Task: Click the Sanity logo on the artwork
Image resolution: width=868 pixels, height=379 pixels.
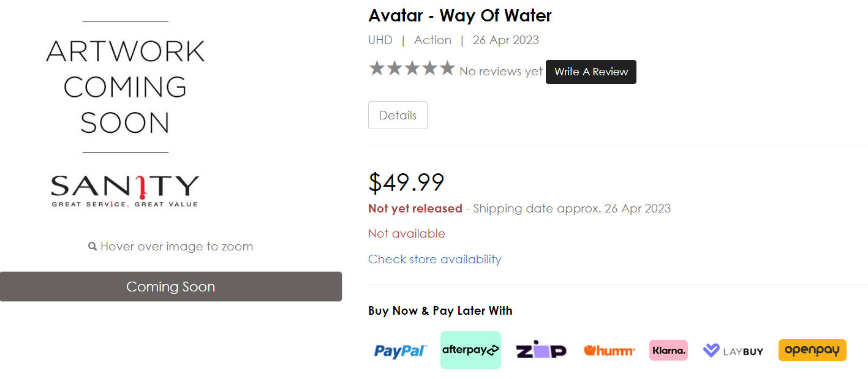Action: point(125,190)
